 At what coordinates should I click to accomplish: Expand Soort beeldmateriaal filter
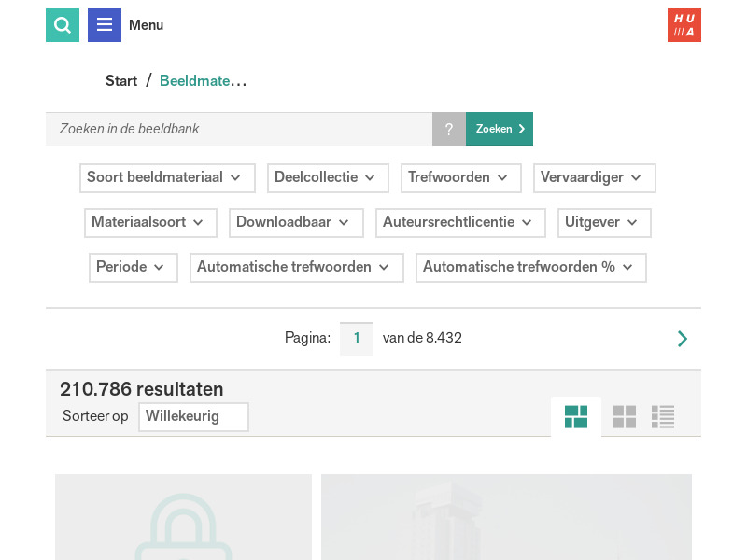(168, 178)
